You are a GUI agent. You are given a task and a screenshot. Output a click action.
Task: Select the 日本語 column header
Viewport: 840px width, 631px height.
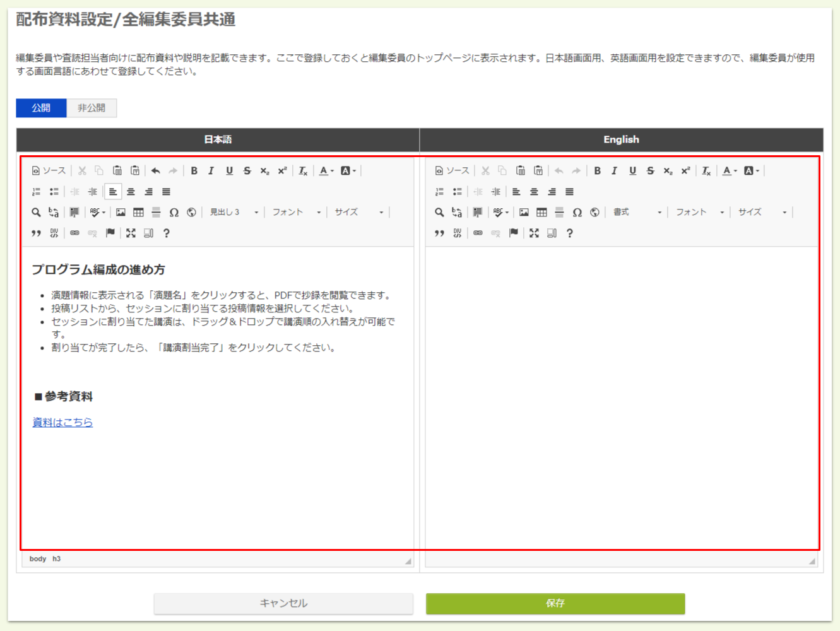coord(218,139)
